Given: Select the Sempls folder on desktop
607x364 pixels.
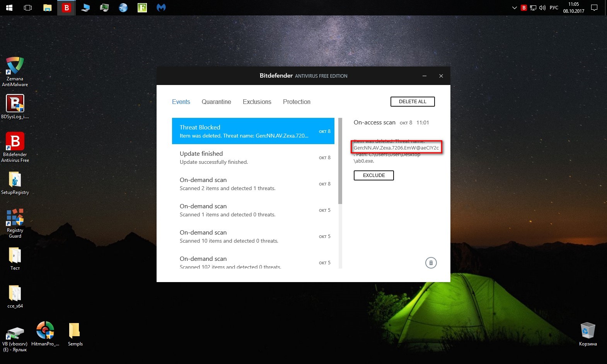Looking at the screenshot, I should pyautogui.click(x=75, y=335).
